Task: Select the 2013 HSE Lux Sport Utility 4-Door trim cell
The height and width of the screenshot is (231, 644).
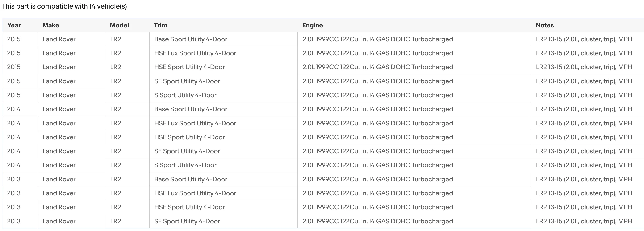Action: 223,193
